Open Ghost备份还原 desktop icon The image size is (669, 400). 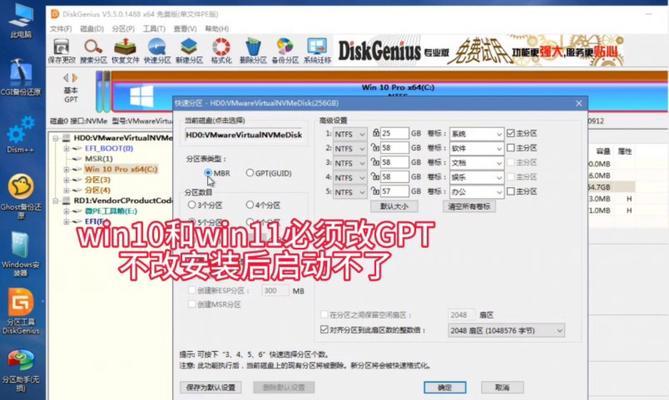click(20, 196)
